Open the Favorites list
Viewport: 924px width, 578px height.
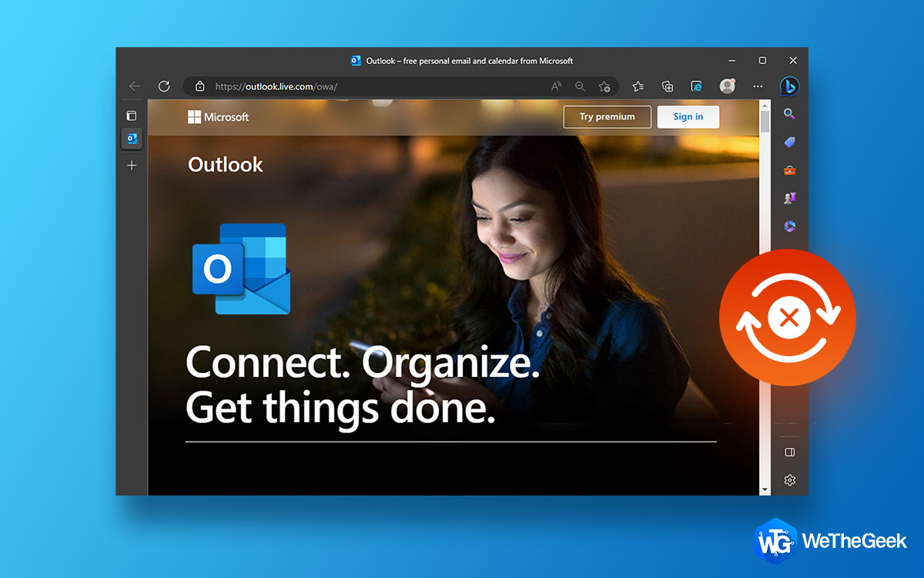[x=638, y=86]
